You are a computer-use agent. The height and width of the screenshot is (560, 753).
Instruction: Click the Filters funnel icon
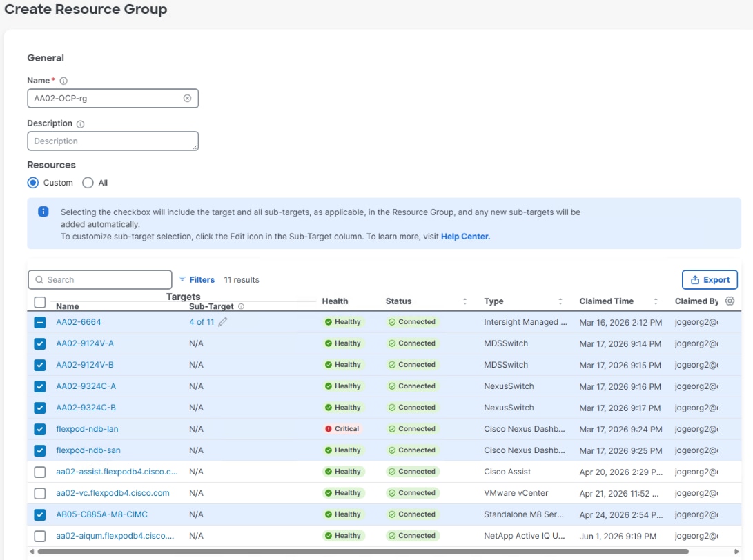(182, 279)
